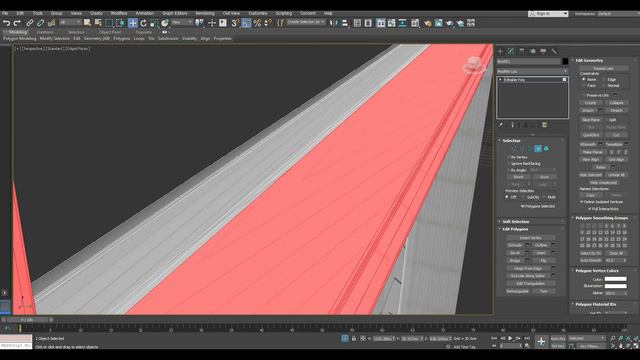The width and height of the screenshot is (640, 360).
Task: Enable the Ignore Backfacing checkbox
Action: pos(509,164)
